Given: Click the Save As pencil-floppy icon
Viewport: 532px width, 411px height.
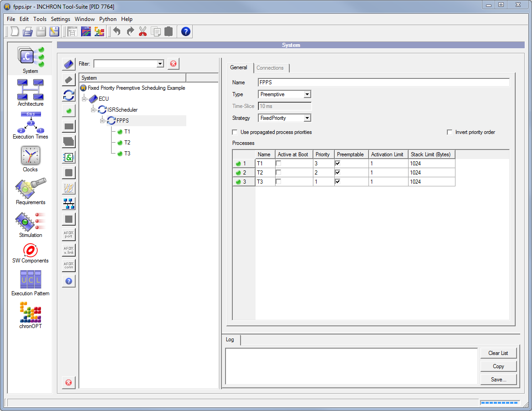Looking at the screenshot, I should (54, 31).
